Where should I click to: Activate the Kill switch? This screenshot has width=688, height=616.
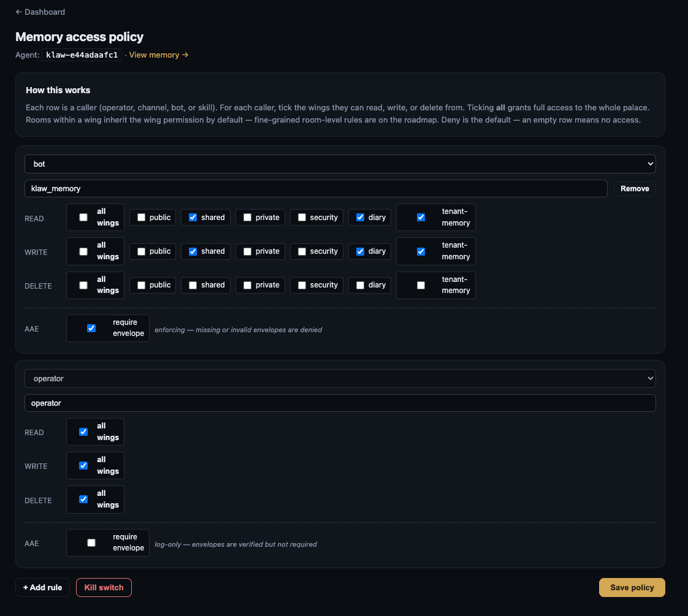tap(104, 587)
